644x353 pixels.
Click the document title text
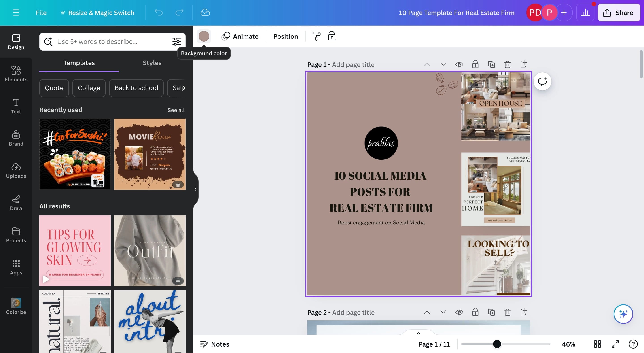456,13
